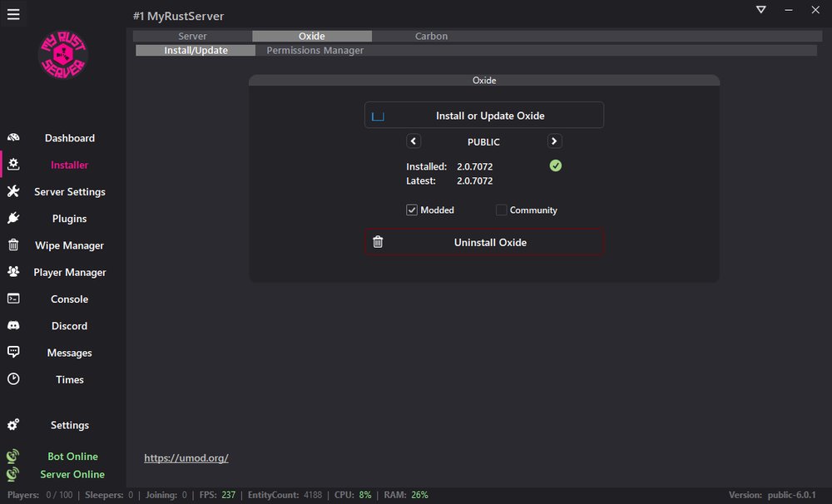Click Version public-6.0.1 text
The image size is (832, 504).
pos(772,495)
